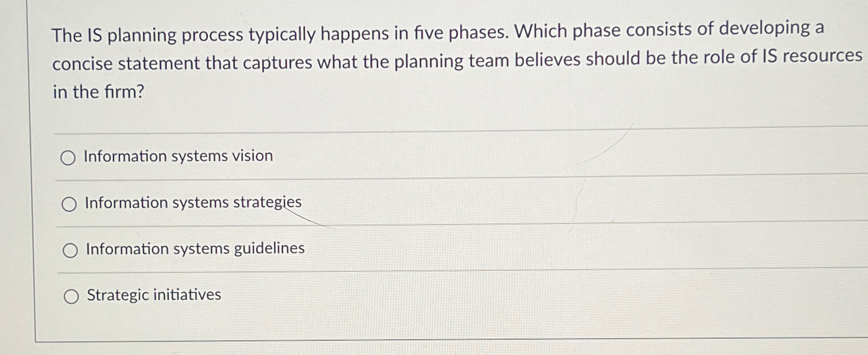The width and height of the screenshot is (868, 355).
Task: Click the Information systems strategies label text
Action: (192, 202)
